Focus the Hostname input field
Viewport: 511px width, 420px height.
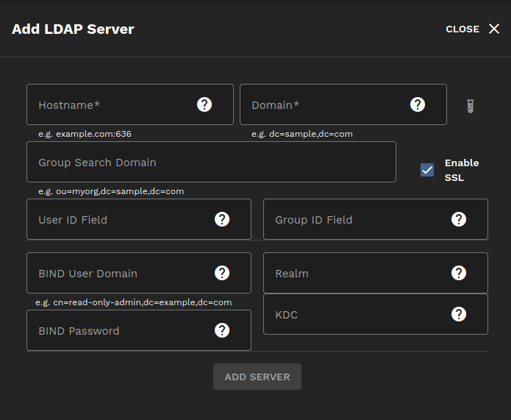click(x=110, y=105)
